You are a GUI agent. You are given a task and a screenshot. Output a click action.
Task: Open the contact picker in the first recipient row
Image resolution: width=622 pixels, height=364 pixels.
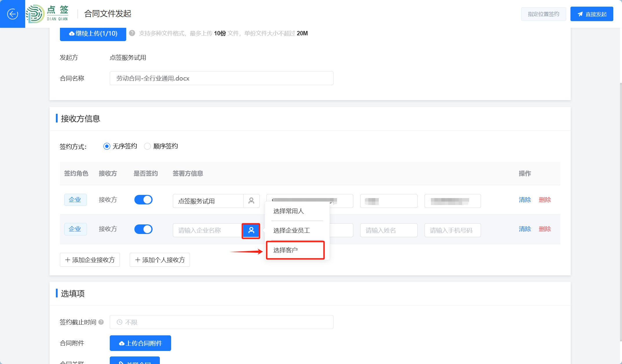(x=251, y=201)
